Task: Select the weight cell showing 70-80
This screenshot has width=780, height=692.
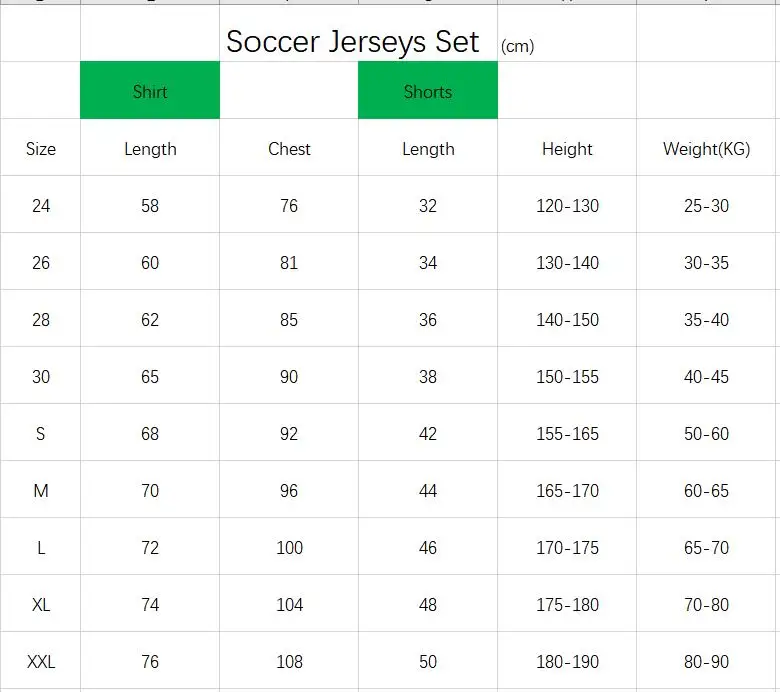Action: (706, 603)
